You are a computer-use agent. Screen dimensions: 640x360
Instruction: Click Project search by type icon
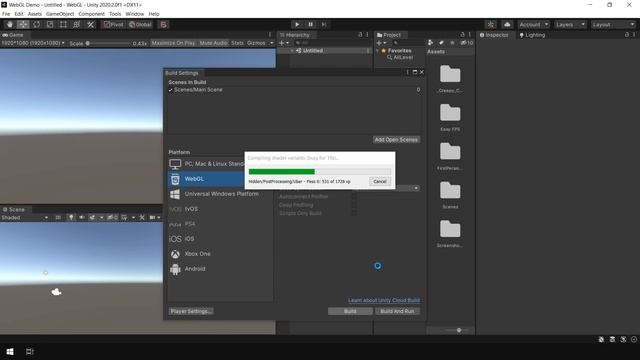click(x=431, y=43)
